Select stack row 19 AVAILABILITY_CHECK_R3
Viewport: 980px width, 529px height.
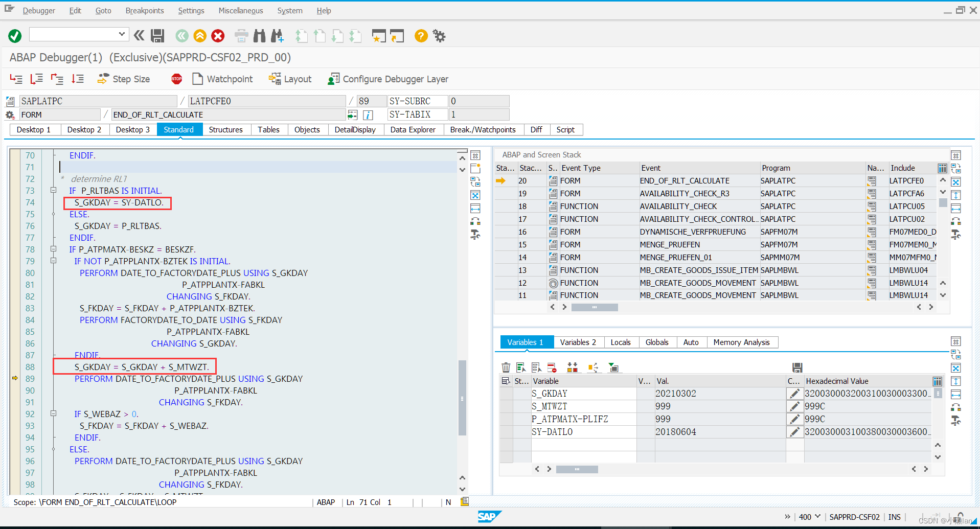coord(716,194)
